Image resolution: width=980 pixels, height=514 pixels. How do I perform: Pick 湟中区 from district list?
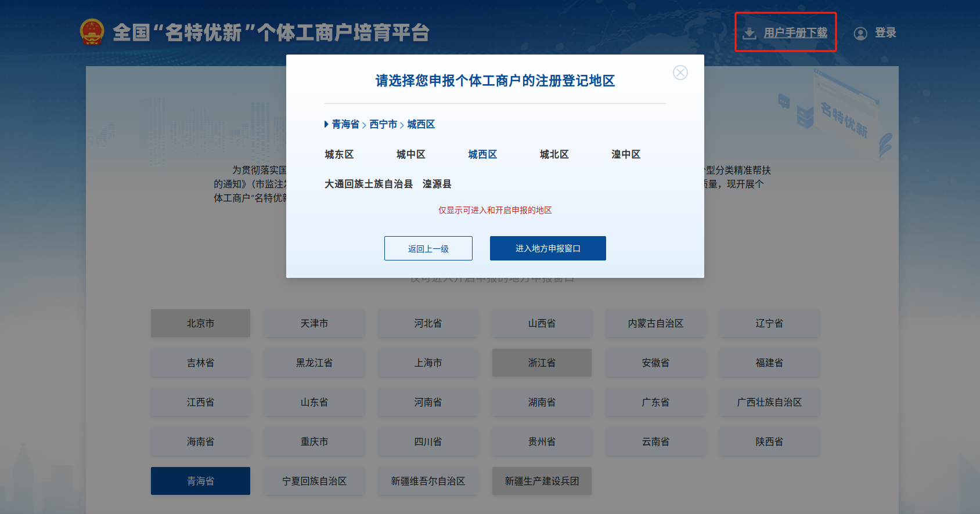click(625, 154)
